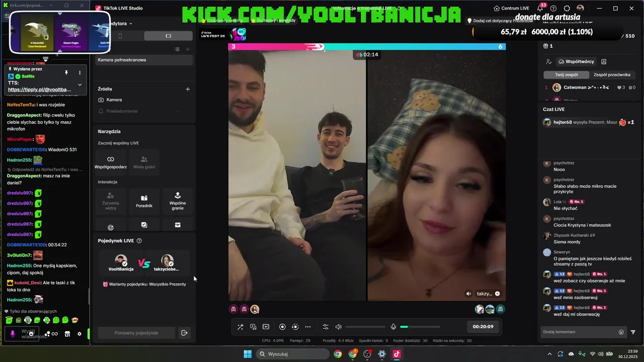Click the exit battle icon next to Ponowny pojedynek
Image resolution: width=644 pixels, height=362 pixels.
tap(184, 333)
